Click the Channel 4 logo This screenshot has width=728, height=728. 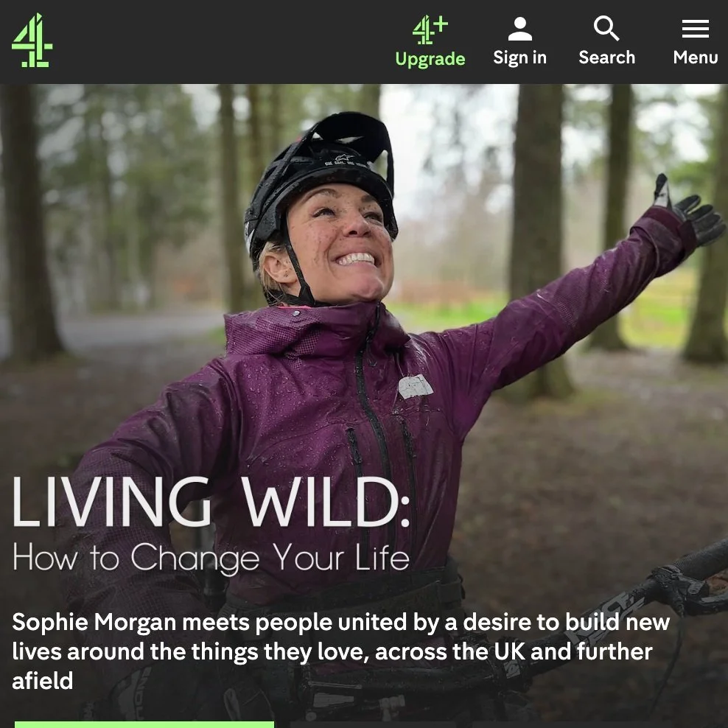coord(32,41)
